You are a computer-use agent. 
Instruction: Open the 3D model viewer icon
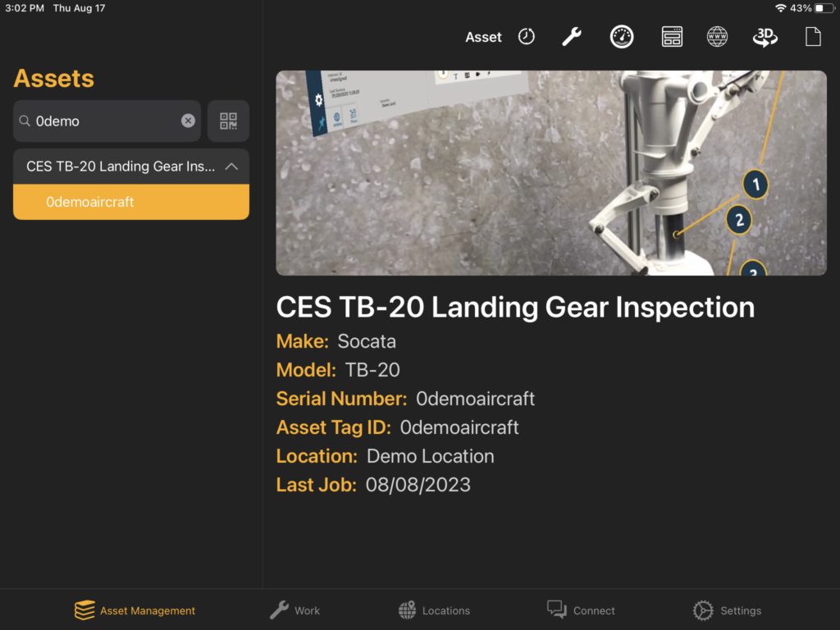point(765,37)
